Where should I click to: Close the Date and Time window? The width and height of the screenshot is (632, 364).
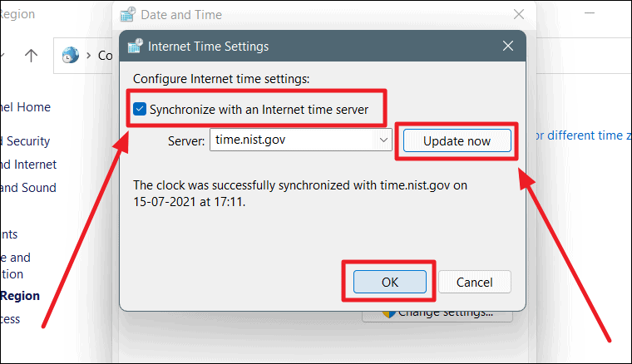coord(519,14)
